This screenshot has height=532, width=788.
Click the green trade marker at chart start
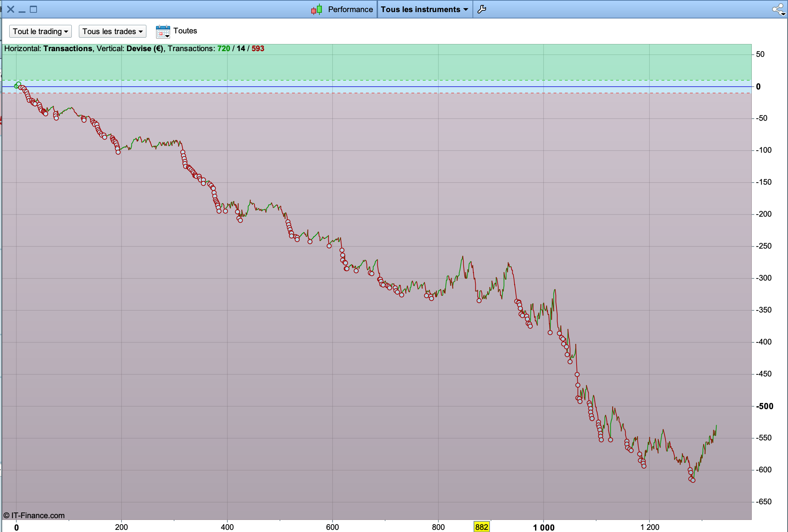point(18,84)
